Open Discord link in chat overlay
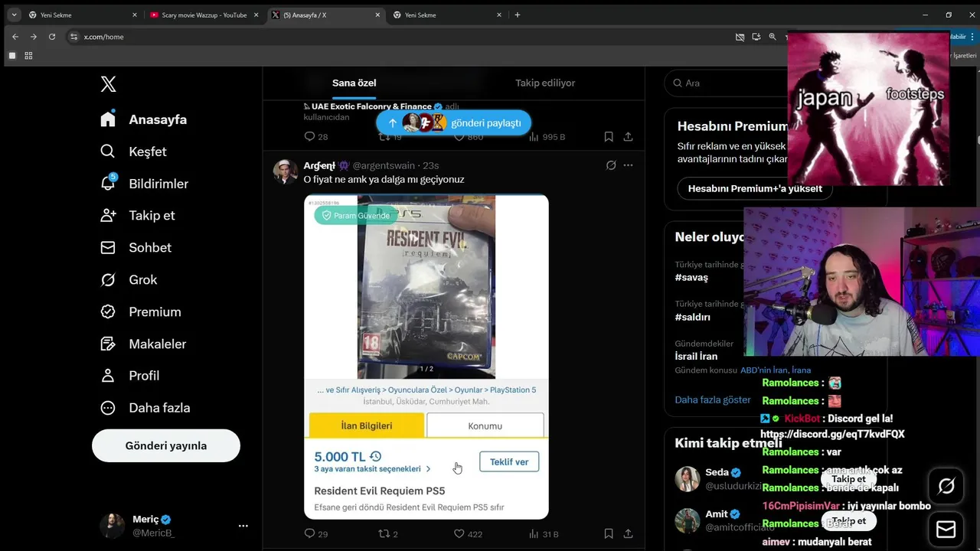This screenshot has width=980, height=551. coord(832,434)
